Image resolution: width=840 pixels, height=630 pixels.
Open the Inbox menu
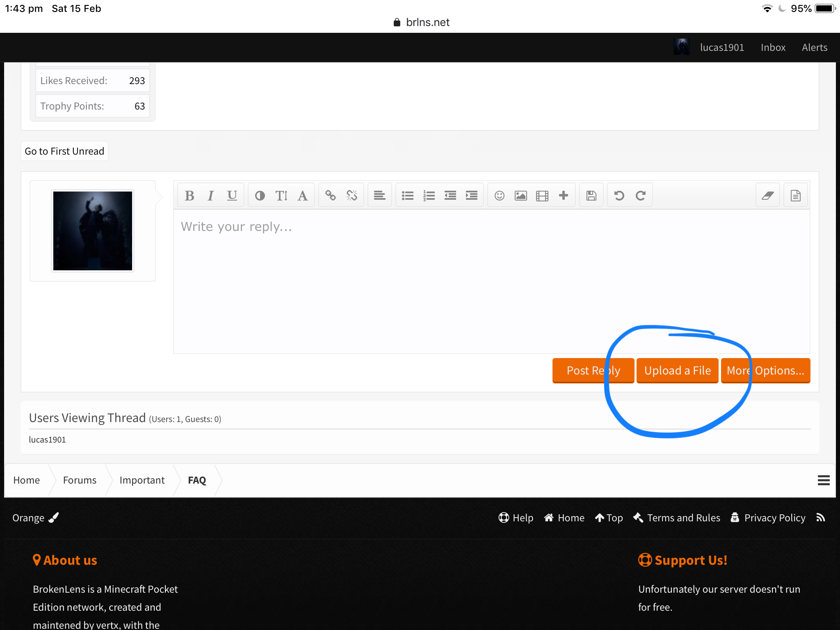(773, 48)
